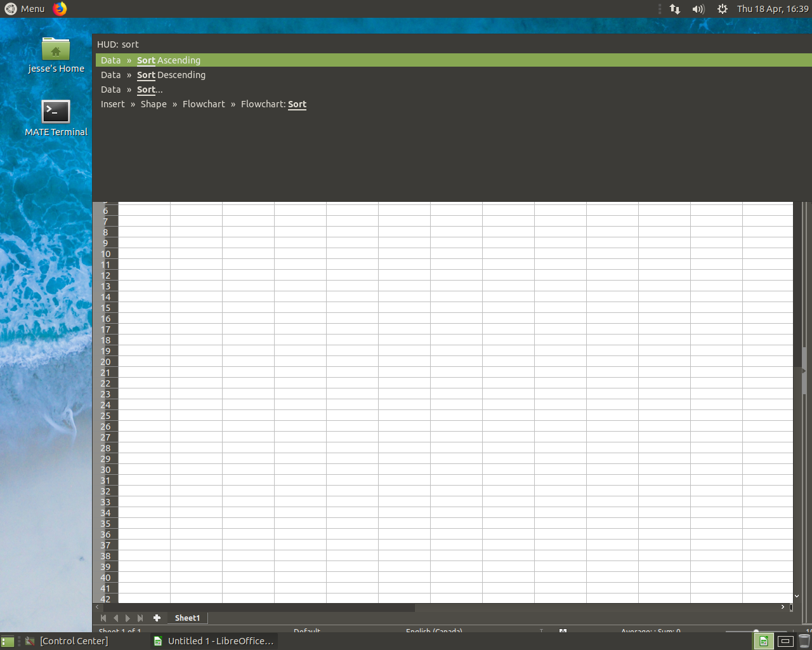The height and width of the screenshot is (650, 812).
Task: Select Data » Sort Descending HUD result
Action: [454, 75]
